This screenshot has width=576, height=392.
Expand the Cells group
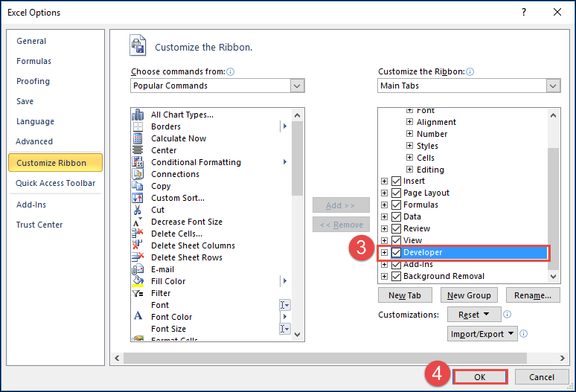point(409,158)
